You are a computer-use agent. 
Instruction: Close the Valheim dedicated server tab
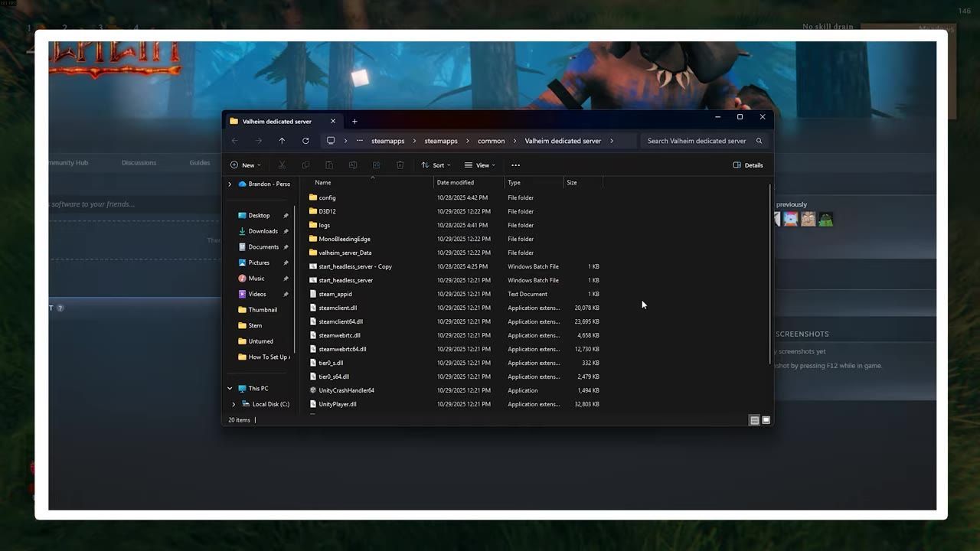(x=333, y=121)
